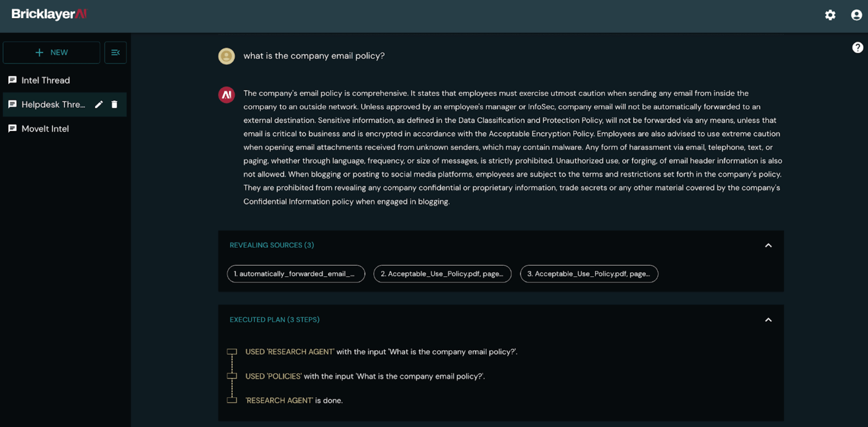The width and height of the screenshot is (868, 427).
Task: Toggle the checkbox on the Research Agent done step
Action: [232, 400]
